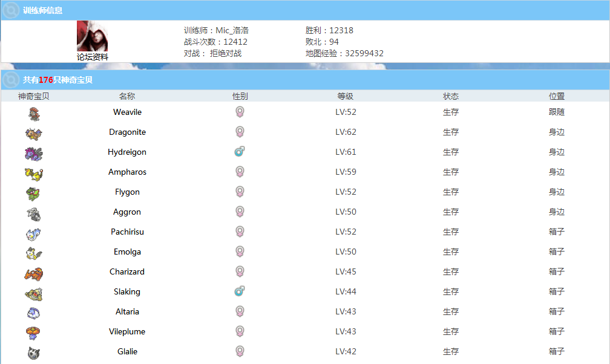
Task: Click Hydreigon's male gender icon
Action: click(x=240, y=152)
